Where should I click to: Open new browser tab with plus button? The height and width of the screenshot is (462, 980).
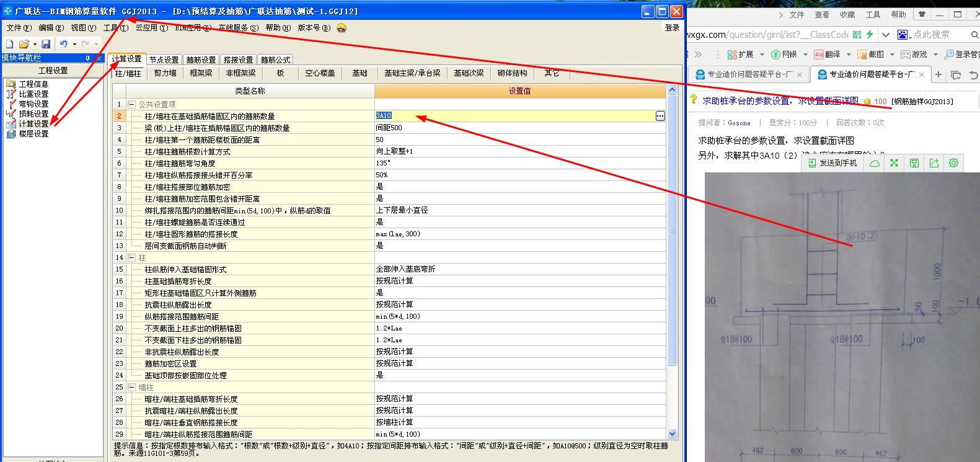pyautogui.click(x=938, y=75)
